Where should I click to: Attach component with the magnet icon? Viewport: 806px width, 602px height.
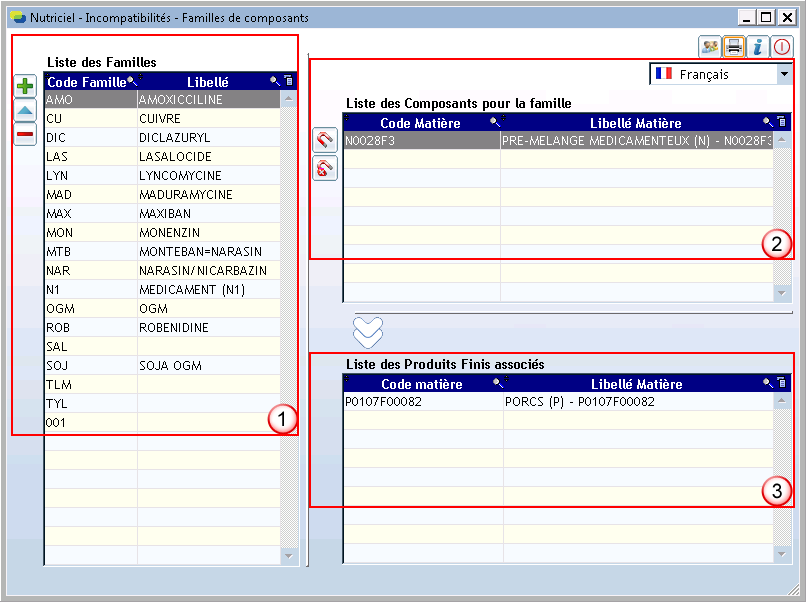(325, 140)
